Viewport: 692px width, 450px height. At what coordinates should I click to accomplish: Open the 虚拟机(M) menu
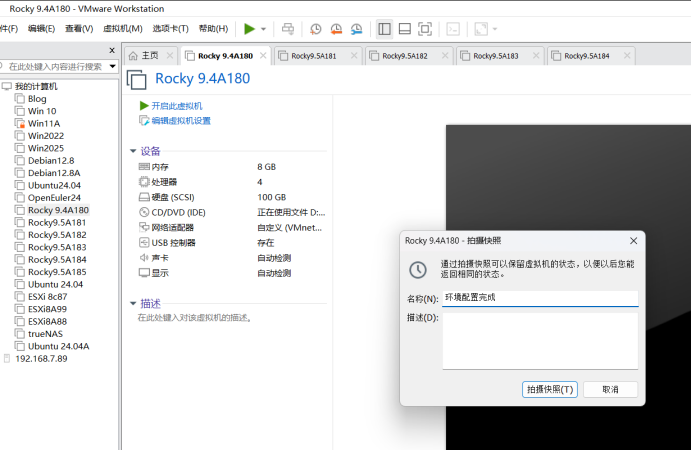click(x=121, y=29)
